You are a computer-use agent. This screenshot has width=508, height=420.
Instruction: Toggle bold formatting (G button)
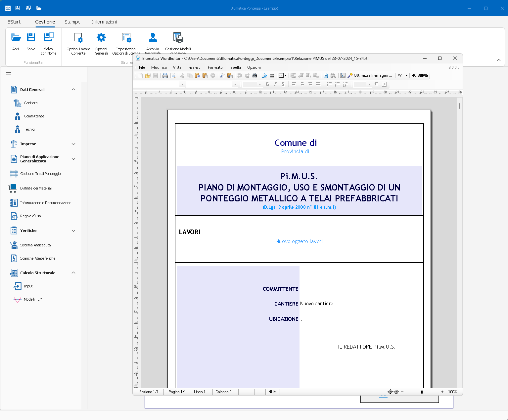tap(267, 84)
